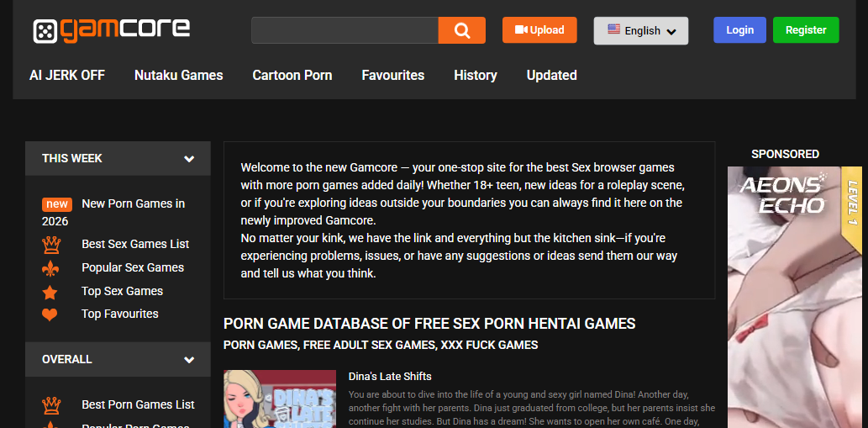Screen dimensions: 868x428
Task: Open the Nutaku Games nav item
Action: coord(179,76)
